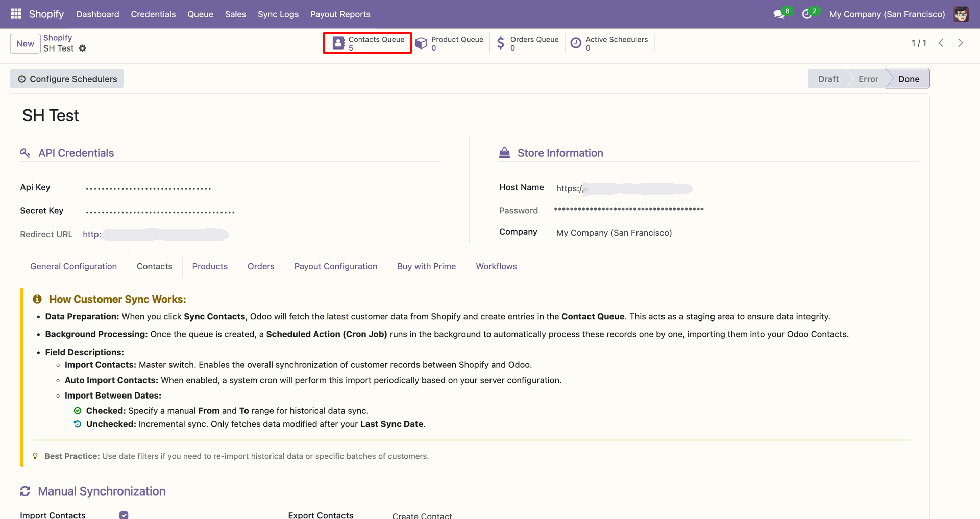Select the Done stage in the status bar
The height and width of the screenshot is (519, 980).
click(x=909, y=79)
